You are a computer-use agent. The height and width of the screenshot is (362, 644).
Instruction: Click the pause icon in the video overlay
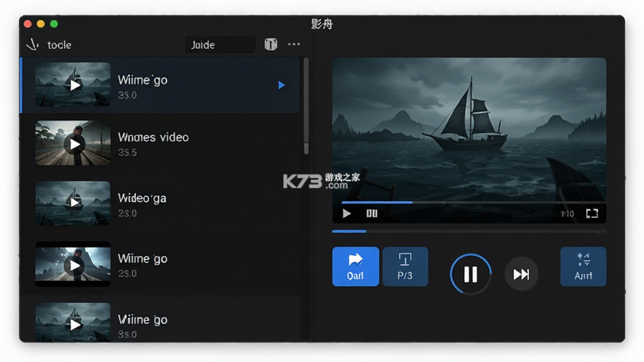pyautogui.click(x=372, y=214)
